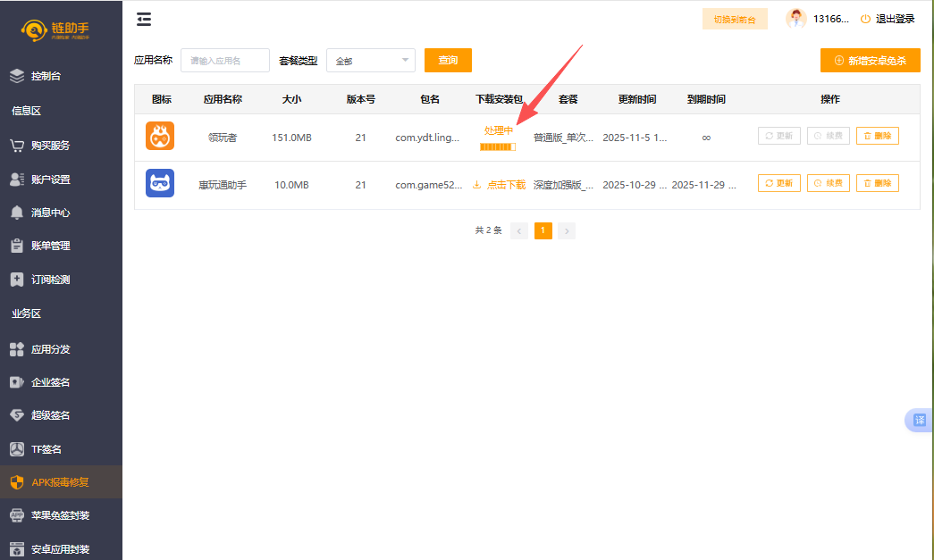Click 删除 button for 领玩者 row
The width and height of the screenshot is (934, 560).
877,136
